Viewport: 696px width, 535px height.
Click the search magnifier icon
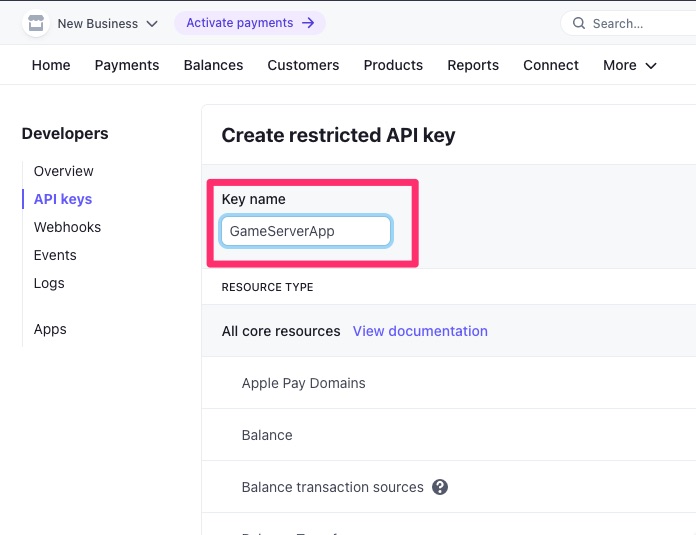point(578,23)
